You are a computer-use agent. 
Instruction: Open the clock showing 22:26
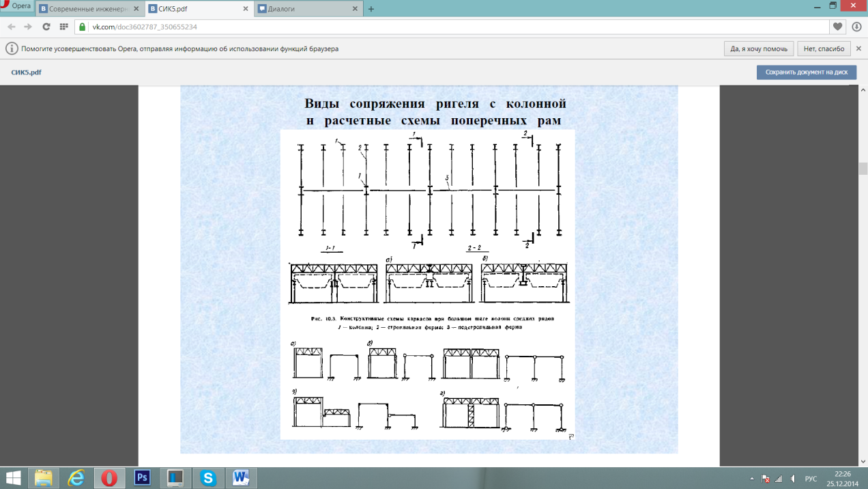point(843,478)
